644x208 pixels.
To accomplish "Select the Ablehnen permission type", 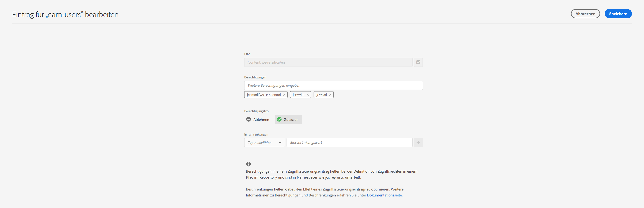I will [x=261, y=120].
